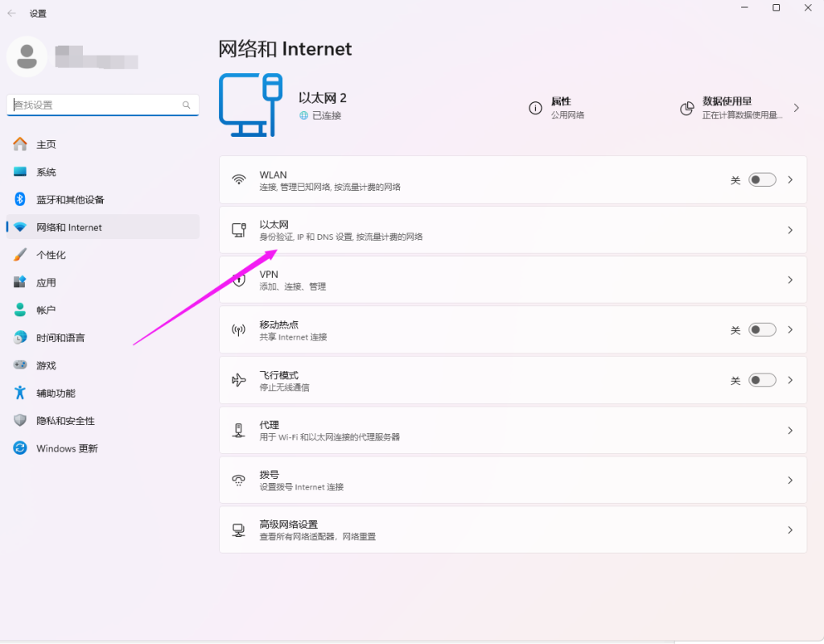Screen dimensions: 824x644
Task: Open 个性化 in the sidebar
Action: 51,255
